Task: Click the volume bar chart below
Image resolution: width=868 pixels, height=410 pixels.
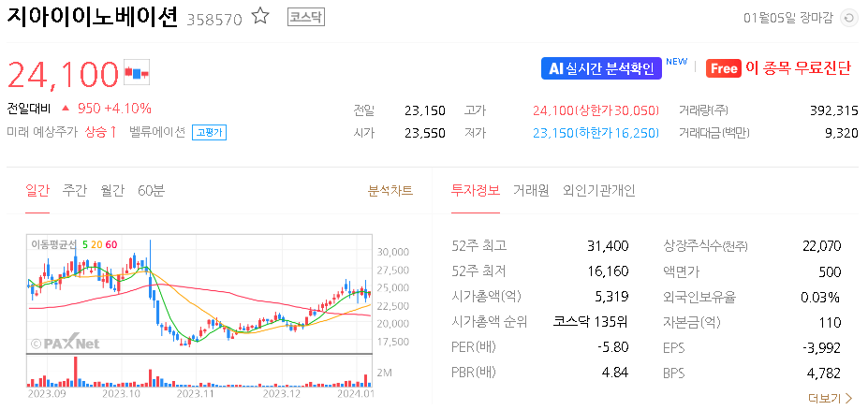Action: 199,371
